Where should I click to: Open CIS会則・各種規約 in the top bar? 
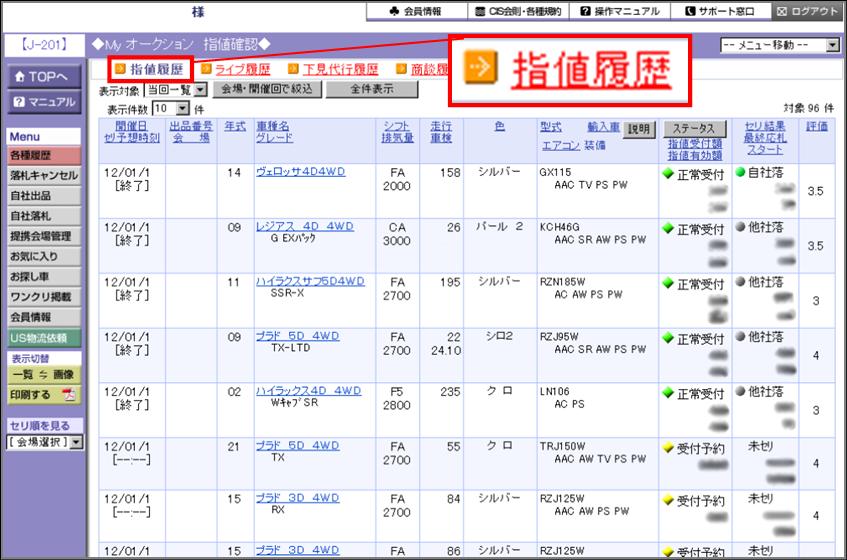(x=518, y=11)
